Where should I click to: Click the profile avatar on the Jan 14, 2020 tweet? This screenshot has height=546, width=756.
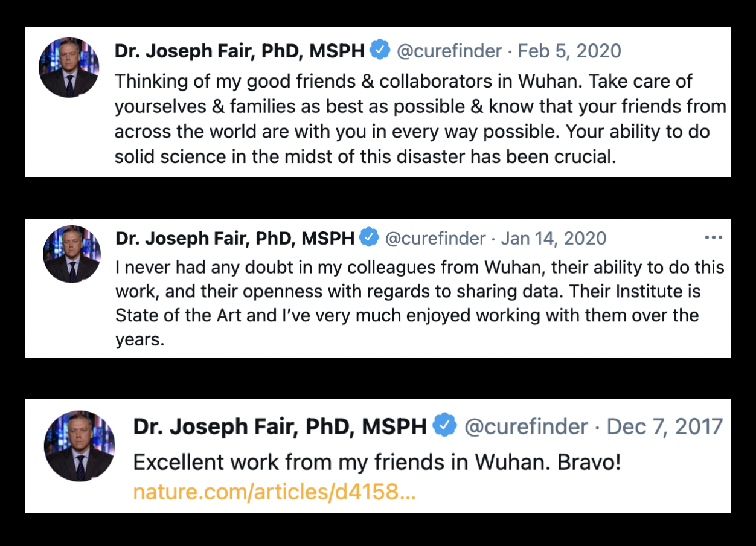coord(72,254)
